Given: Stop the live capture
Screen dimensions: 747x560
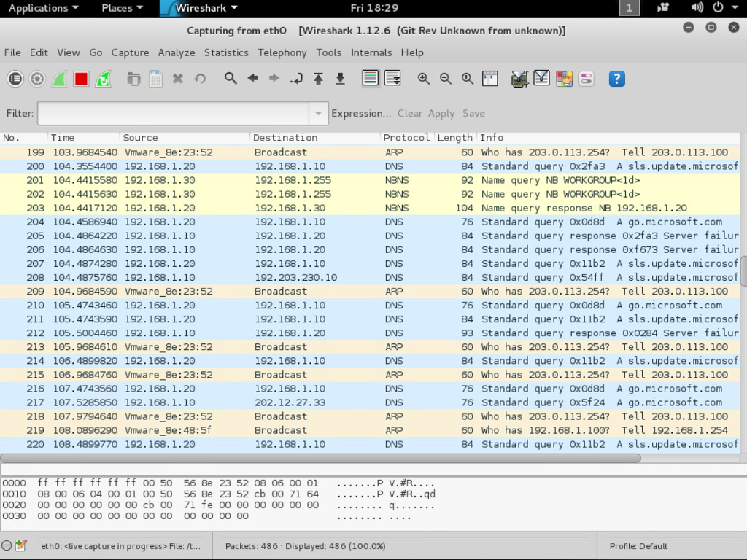Looking at the screenshot, I should tap(80, 78).
